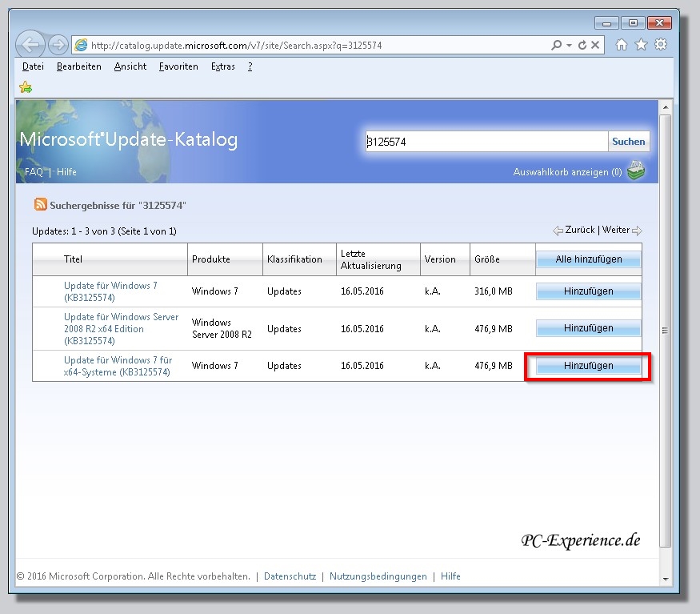Viewport: 700px width, 614px height.
Task: Click the basket icon next to Auswahlkorb
Action: point(635,171)
